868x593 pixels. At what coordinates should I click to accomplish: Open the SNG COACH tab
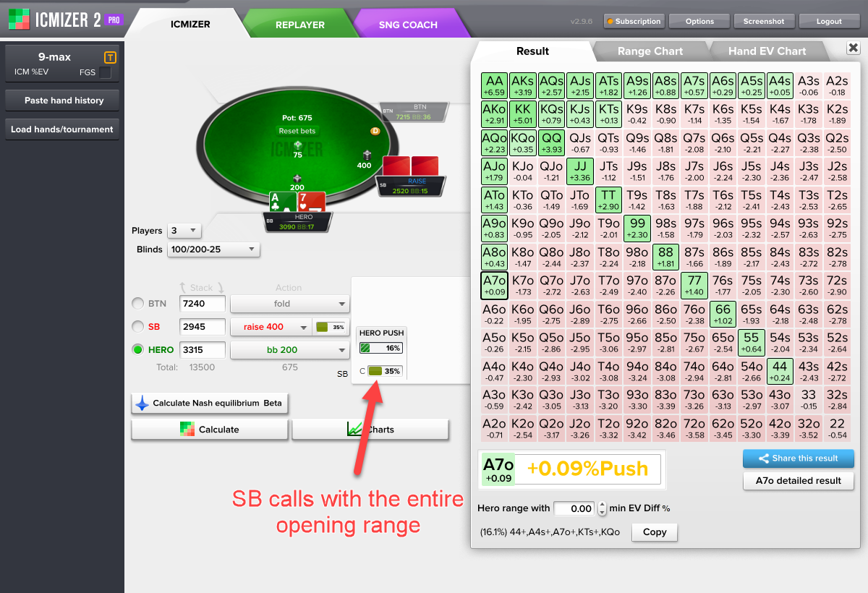pyautogui.click(x=408, y=25)
